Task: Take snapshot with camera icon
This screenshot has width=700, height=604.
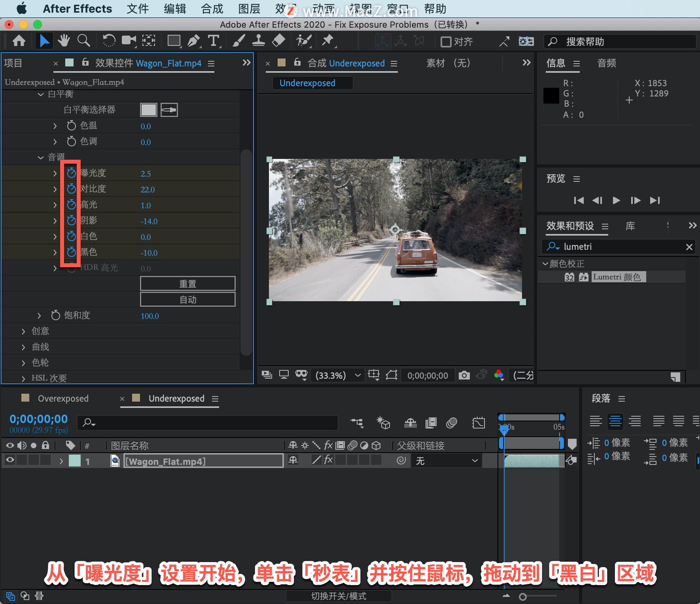Action: click(x=464, y=375)
